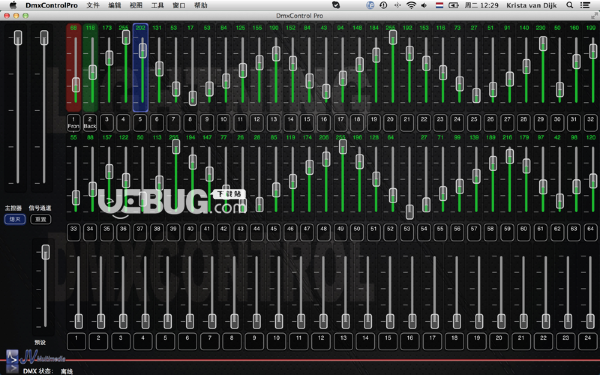Click the channel 29 fader handle
Screen dimensions: 600x375
pos(543,44)
